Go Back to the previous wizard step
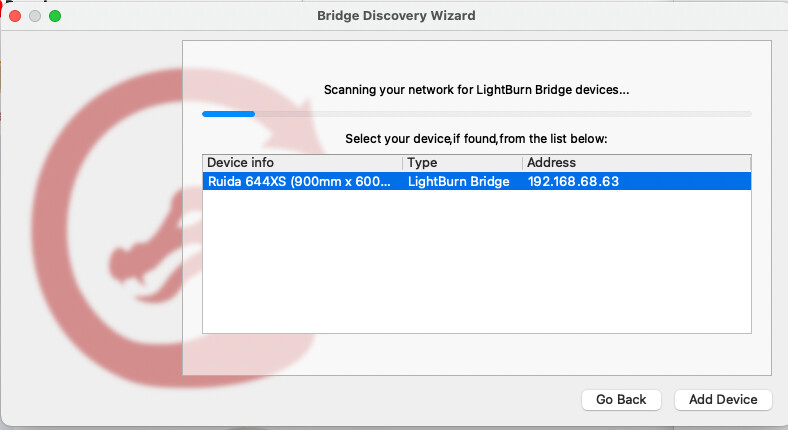This screenshot has height=430, width=788. tap(621, 400)
